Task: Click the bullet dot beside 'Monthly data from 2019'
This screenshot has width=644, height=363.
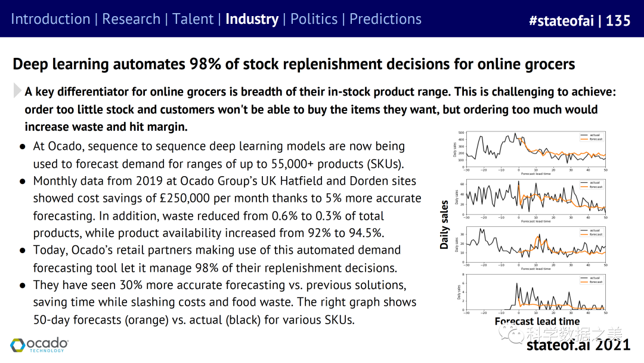Action: (x=22, y=181)
